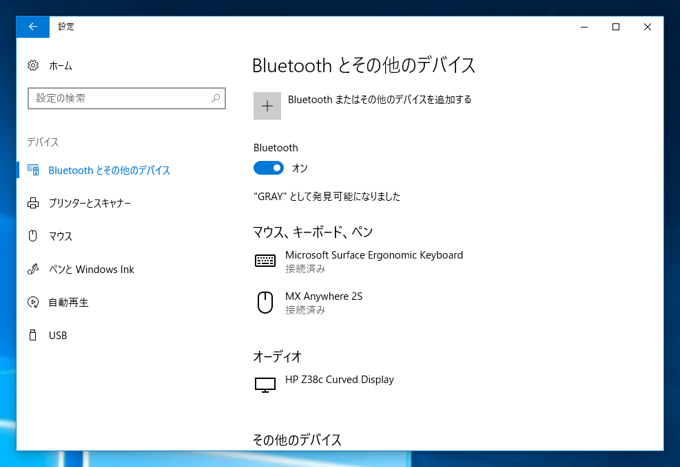Click the keyboard device icon
This screenshot has height=467, width=680.
click(x=265, y=261)
